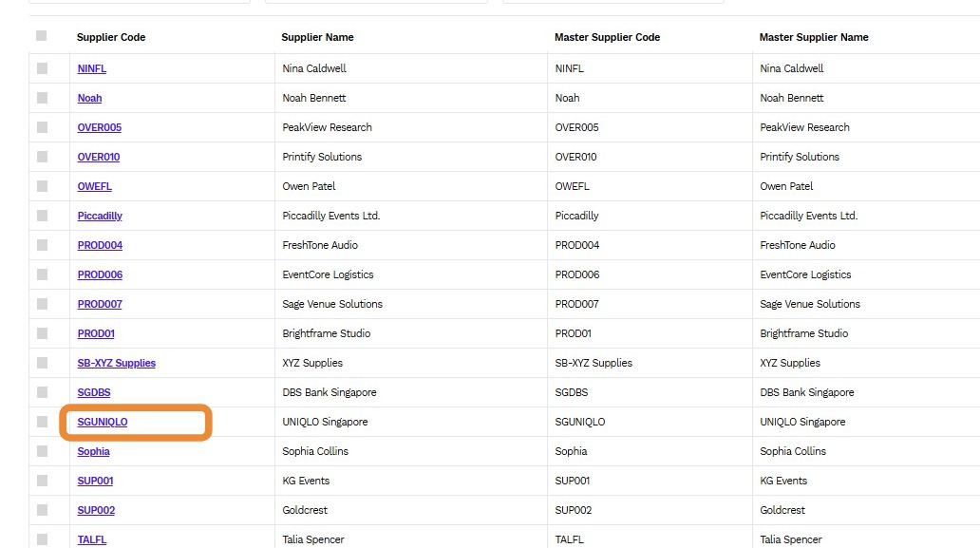Open SGDBS supplier code link
Image resolution: width=980 pixels, height=548 pixels.
(x=94, y=392)
